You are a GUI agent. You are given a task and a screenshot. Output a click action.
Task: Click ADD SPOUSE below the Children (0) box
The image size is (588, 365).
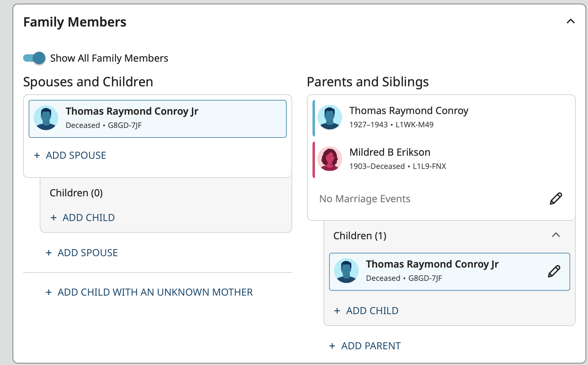click(82, 253)
